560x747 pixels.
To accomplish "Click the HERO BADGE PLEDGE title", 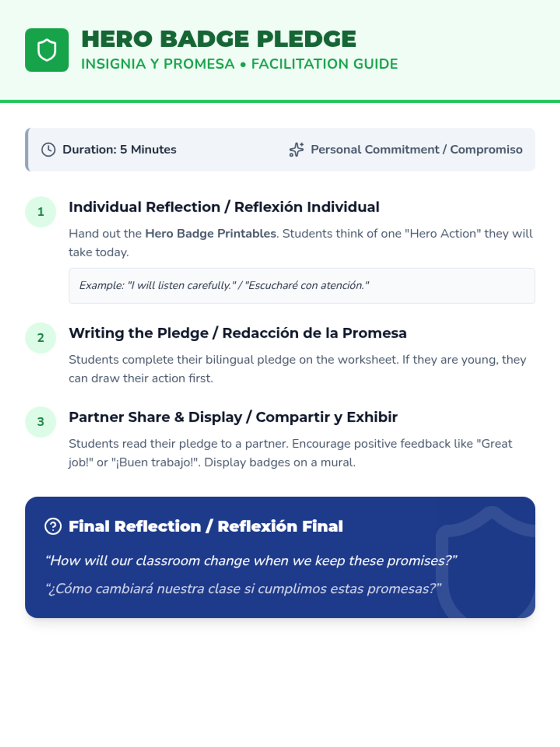I will click(218, 39).
